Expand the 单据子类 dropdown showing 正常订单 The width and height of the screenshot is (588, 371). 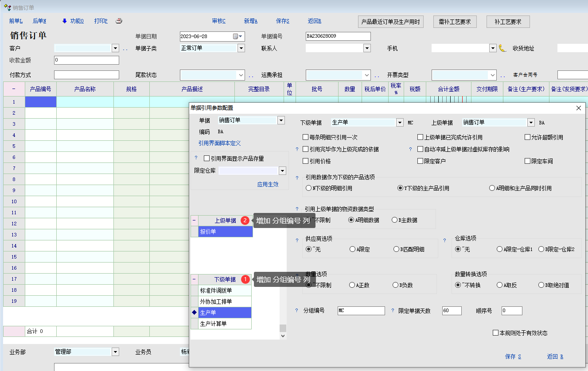pyautogui.click(x=241, y=48)
